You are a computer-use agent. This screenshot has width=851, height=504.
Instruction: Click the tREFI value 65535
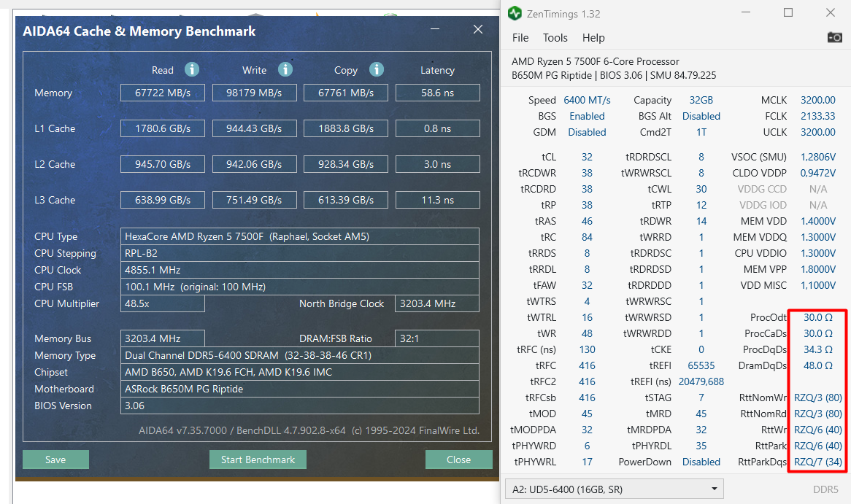pyautogui.click(x=701, y=365)
